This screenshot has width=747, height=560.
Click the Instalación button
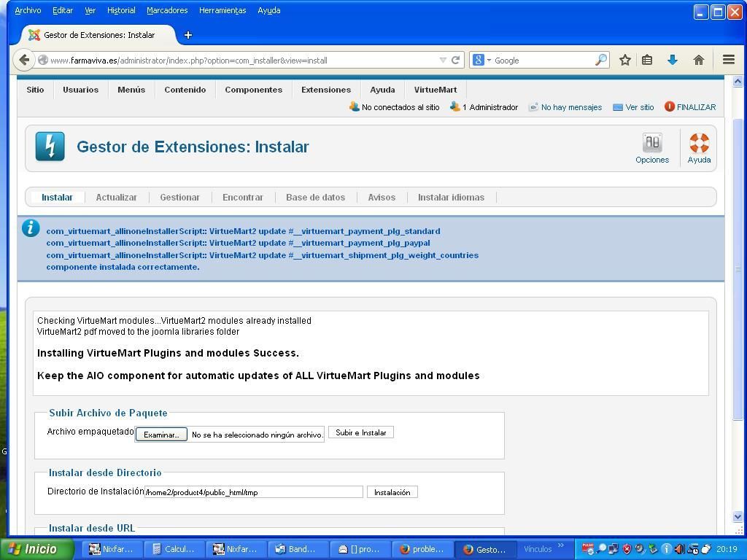[392, 492]
